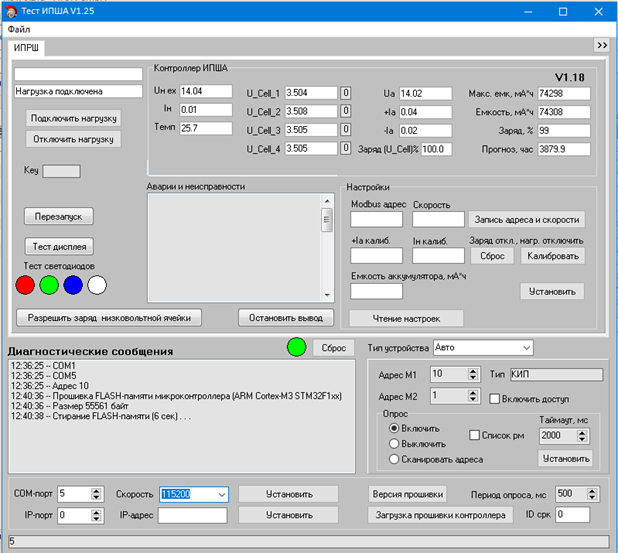Click the U_Cell_1 balance indicator box
The height and width of the screenshot is (553, 618).
coord(345,93)
